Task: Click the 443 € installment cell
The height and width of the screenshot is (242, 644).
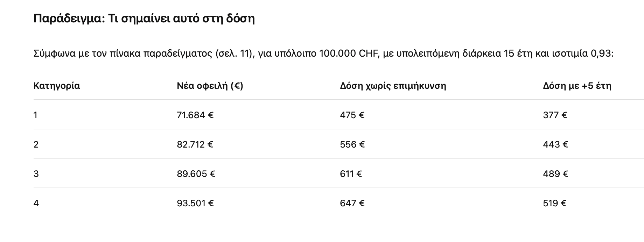Action: 555,144
